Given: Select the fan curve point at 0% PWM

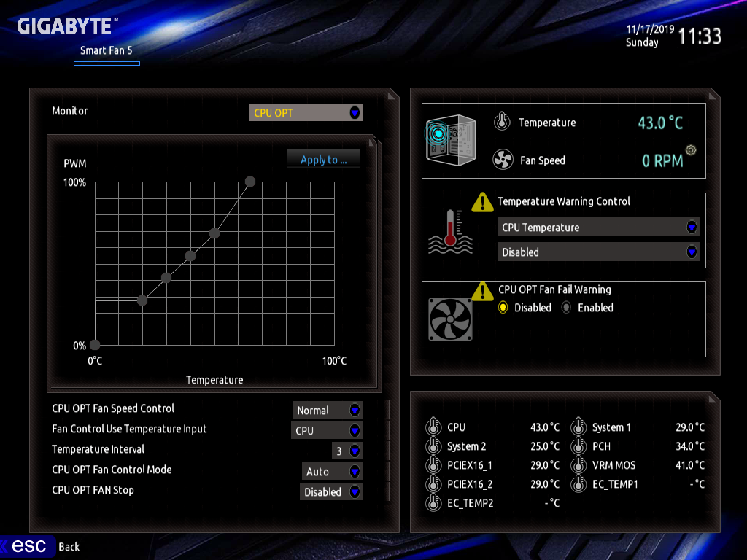Looking at the screenshot, I should pyautogui.click(x=95, y=344).
